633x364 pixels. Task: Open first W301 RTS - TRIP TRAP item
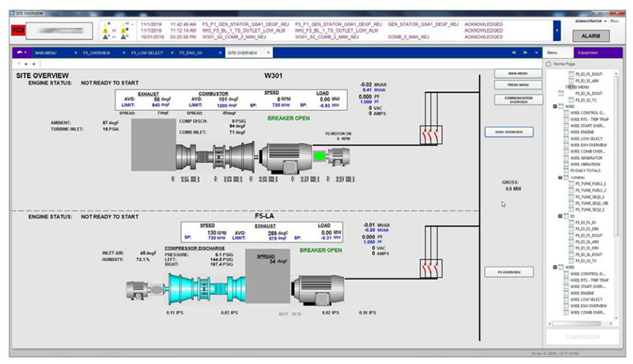tap(589, 119)
